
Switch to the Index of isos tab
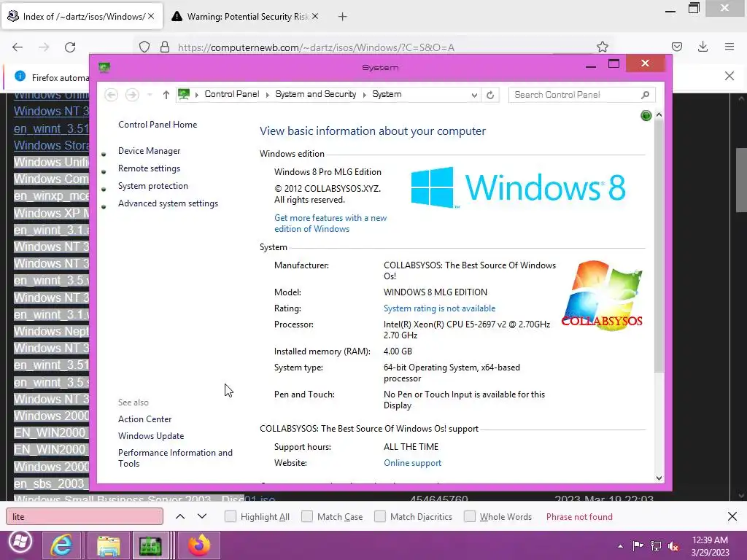[x=83, y=16]
